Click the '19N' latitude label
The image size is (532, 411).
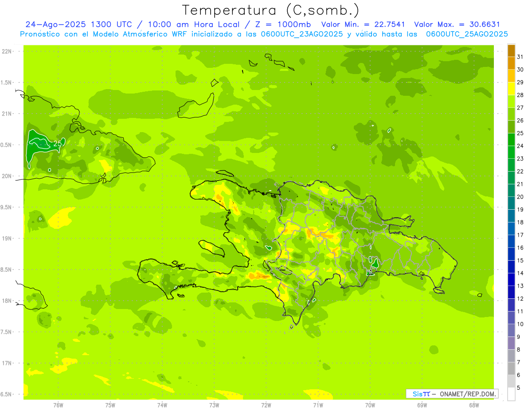pyautogui.click(x=6, y=239)
